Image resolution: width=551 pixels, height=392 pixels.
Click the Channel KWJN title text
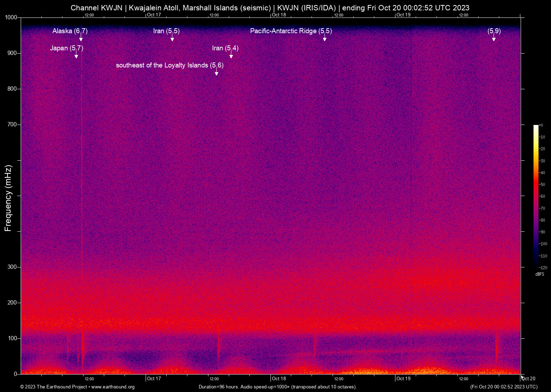270,8
